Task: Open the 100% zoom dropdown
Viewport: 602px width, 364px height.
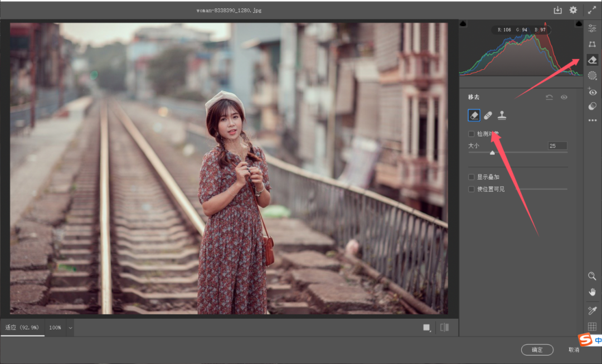Action: [x=57, y=328]
